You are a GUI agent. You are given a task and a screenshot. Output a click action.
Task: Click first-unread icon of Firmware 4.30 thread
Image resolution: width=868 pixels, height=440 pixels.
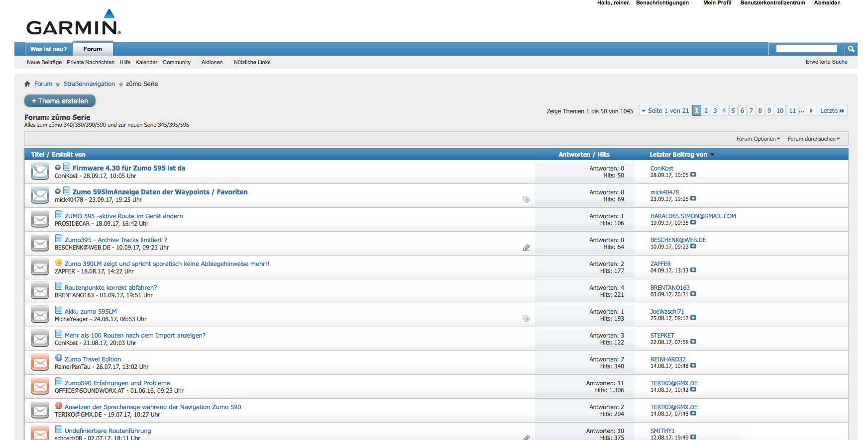click(x=58, y=168)
